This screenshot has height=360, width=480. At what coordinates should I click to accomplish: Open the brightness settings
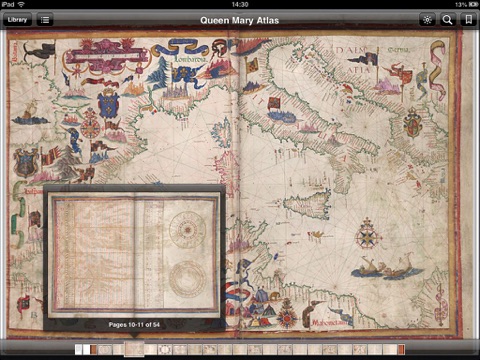coord(427,20)
